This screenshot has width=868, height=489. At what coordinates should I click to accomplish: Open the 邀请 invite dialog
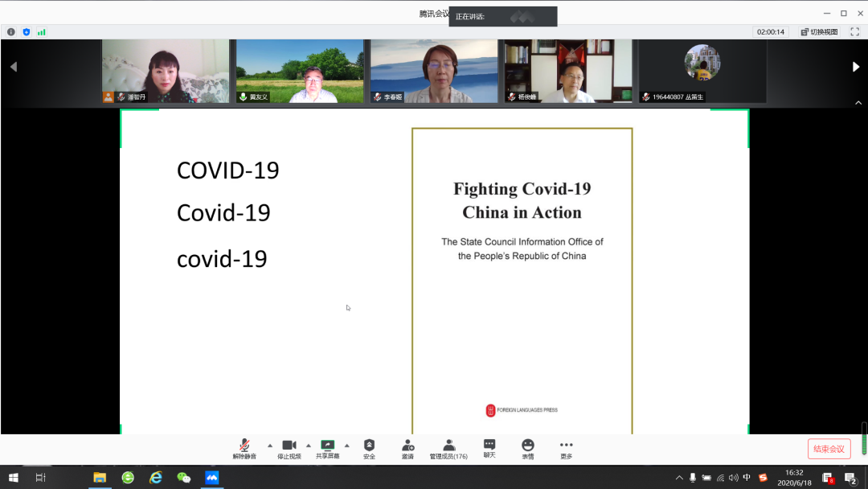pos(407,448)
